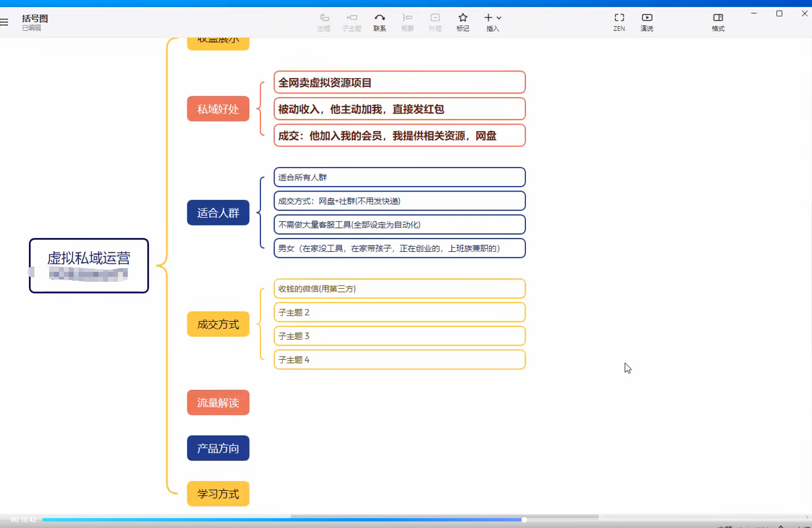The height and width of the screenshot is (528, 812).
Task: Open the hamburger main menu
Action: click(4, 22)
